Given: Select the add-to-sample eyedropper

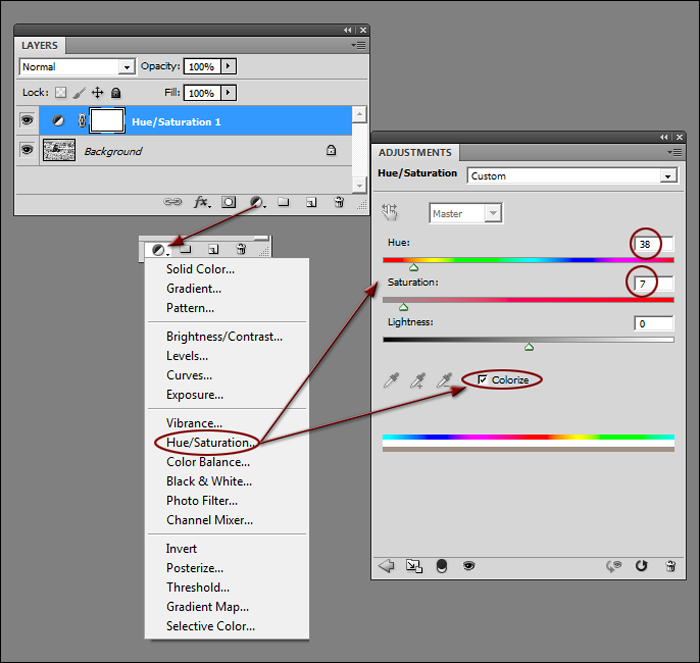Looking at the screenshot, I should pos(418,380).
